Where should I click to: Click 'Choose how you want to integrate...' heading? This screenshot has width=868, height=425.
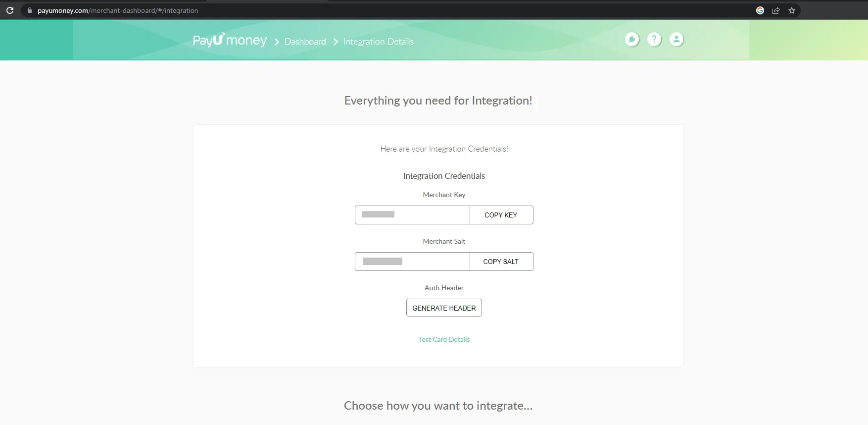[x=438, y=406]
